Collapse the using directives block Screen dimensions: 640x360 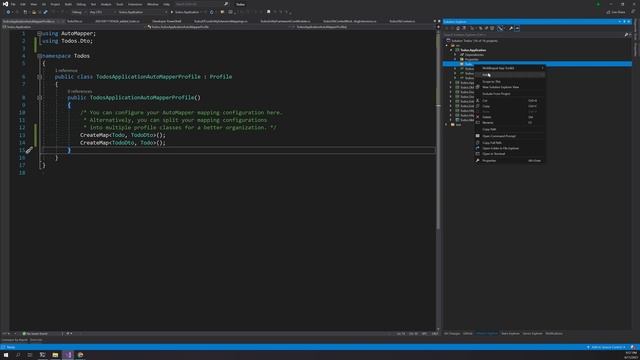coord(40,33)
